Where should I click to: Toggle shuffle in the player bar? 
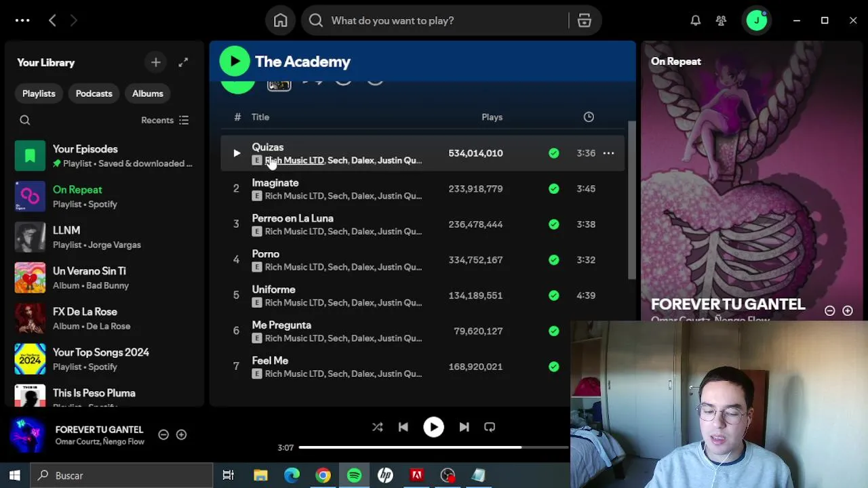(377, 427)
